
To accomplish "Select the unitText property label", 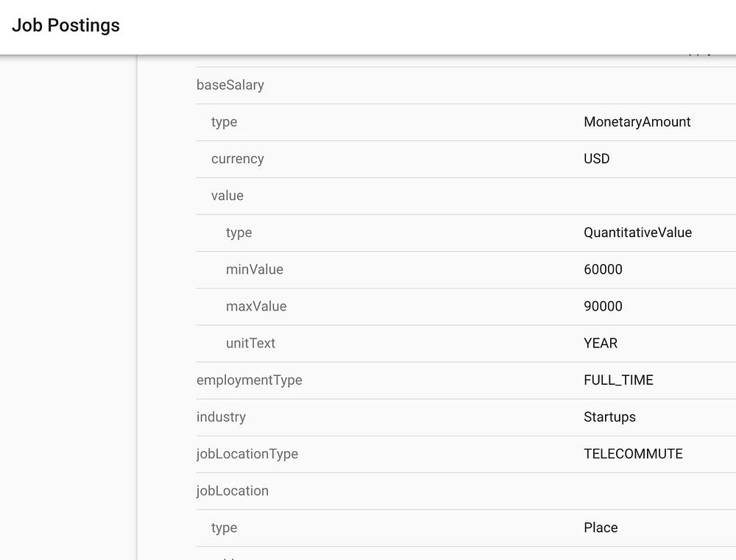I will pos(250,343).
